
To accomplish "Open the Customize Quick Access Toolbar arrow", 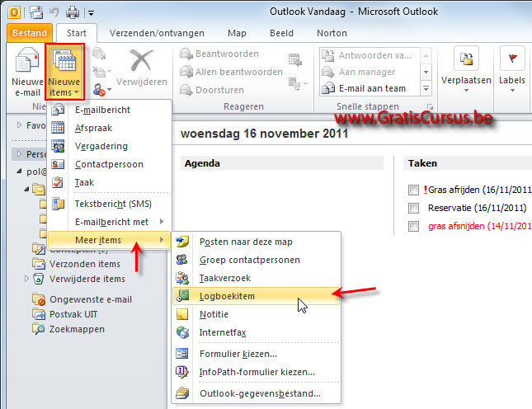I will 91,13.
